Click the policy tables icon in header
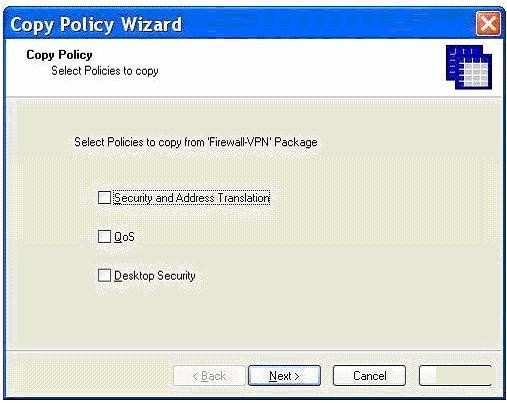This screenshot has width=507, height=403. pos(469,67)
